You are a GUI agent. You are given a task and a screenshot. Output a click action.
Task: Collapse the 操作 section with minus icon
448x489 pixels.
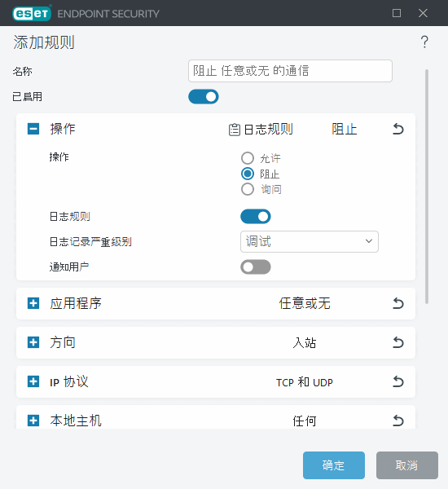[33, 129]
